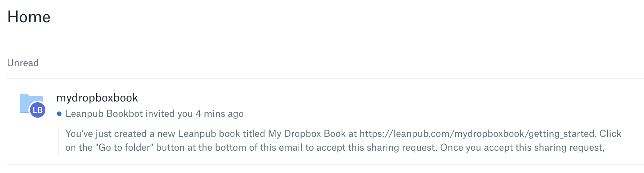Click the LB avatar badge

(x=38, y=110)
